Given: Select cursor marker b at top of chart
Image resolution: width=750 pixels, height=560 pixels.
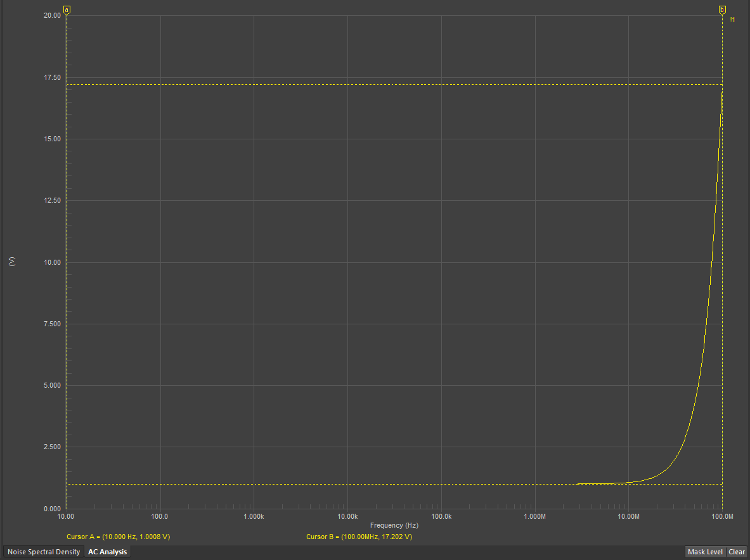Looking at the screenshot, I should tap(722, 10).
